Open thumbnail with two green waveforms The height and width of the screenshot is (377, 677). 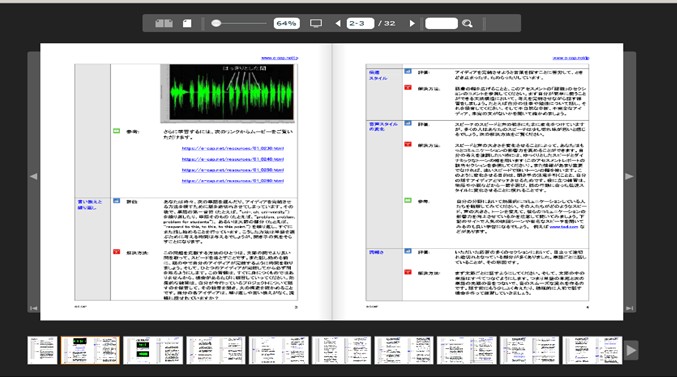[153, 350]
